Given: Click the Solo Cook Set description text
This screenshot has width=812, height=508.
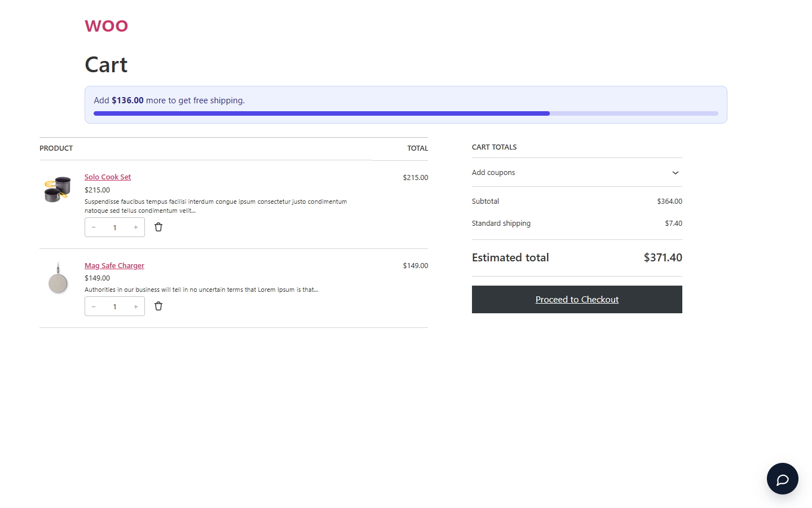Looking at the screenshot, I should 216,206.
